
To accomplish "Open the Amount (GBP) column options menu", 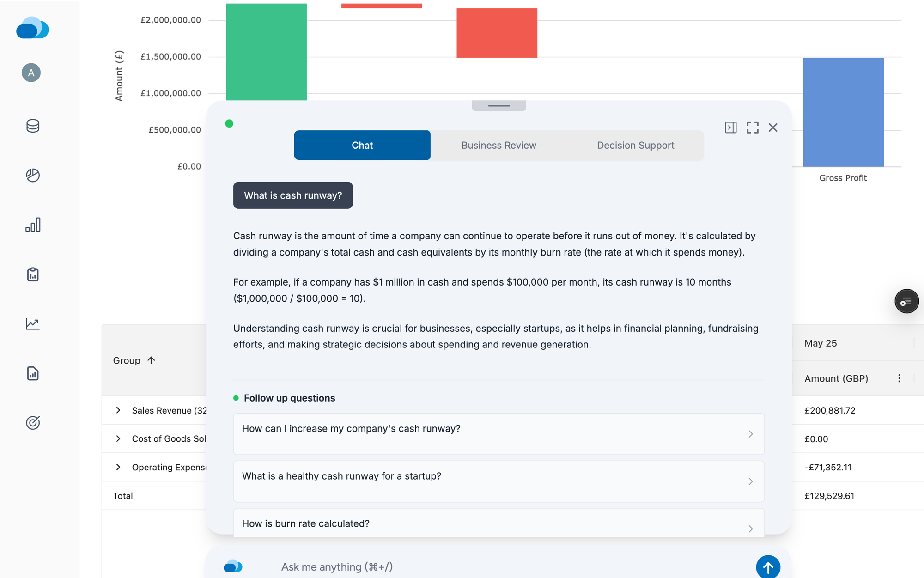I will [899, 378].
